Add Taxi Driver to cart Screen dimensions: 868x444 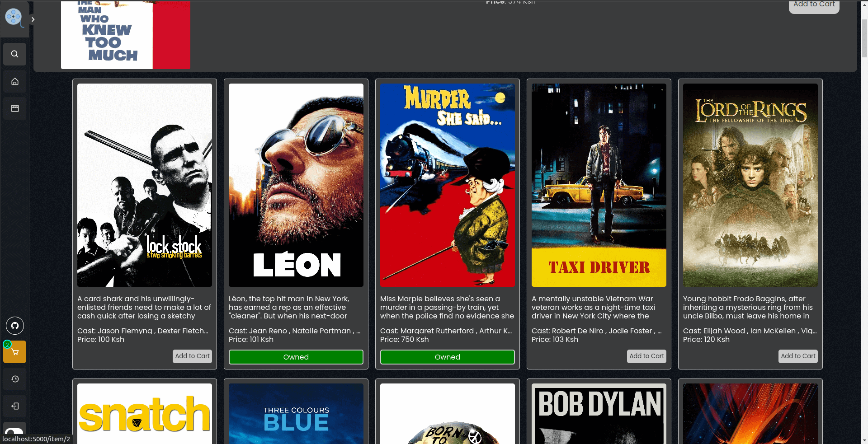click(x=646, y=356)
